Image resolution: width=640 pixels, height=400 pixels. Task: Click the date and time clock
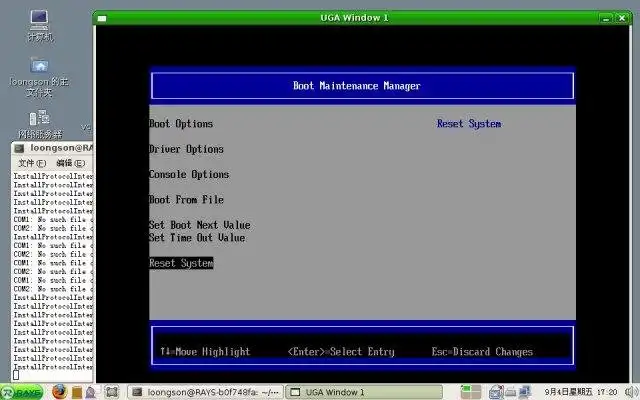point(580,392)
